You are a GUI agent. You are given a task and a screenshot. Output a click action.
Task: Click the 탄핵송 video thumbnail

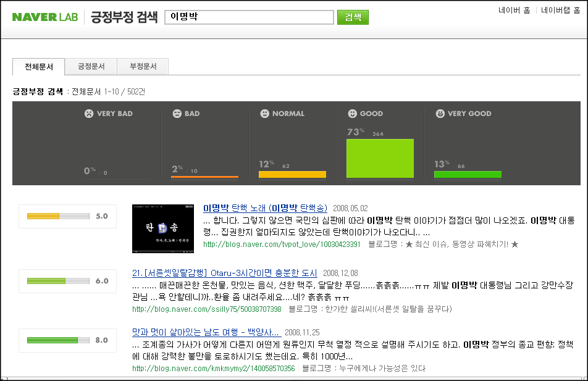(x=163, y=228)
